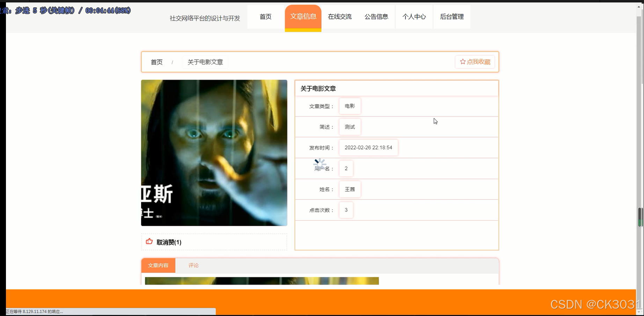
Task: Click the 电影 article type value
Action: point(350,106)
